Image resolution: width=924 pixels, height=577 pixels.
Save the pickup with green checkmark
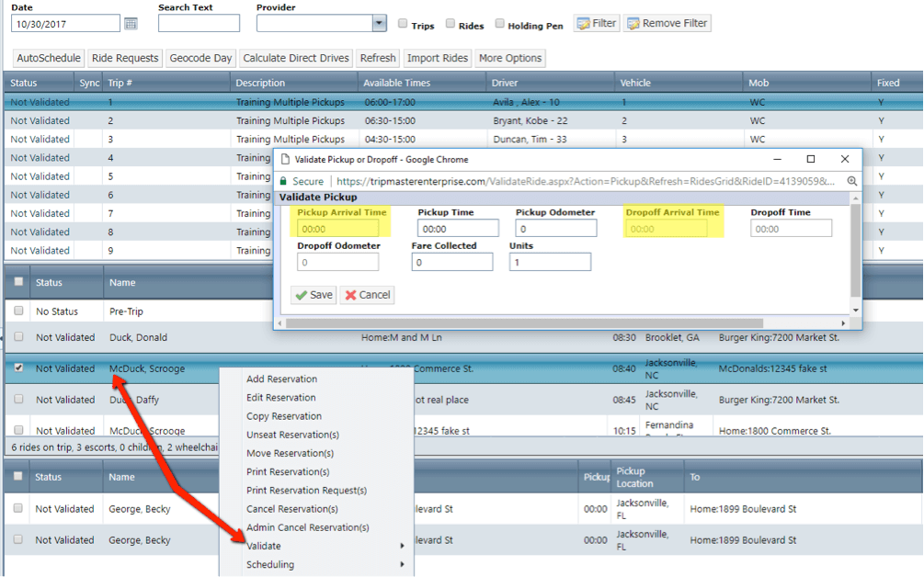point(313,295)
